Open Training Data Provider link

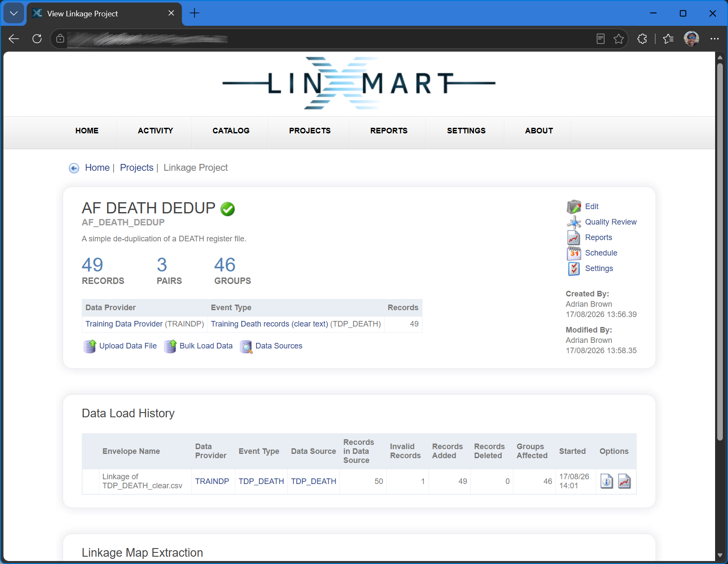(x=124, y=324)
